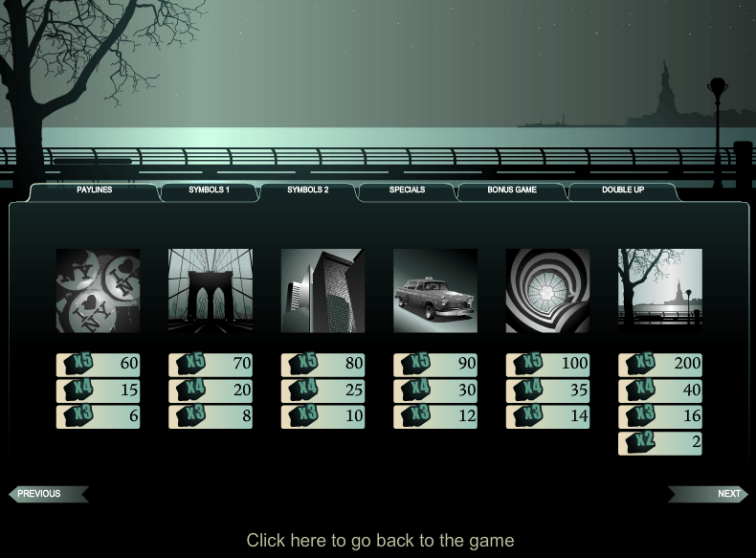The height and width of the screenshot is (558, 756).
Task: Click here to go back to the game
Action: (x=380, y=541)
